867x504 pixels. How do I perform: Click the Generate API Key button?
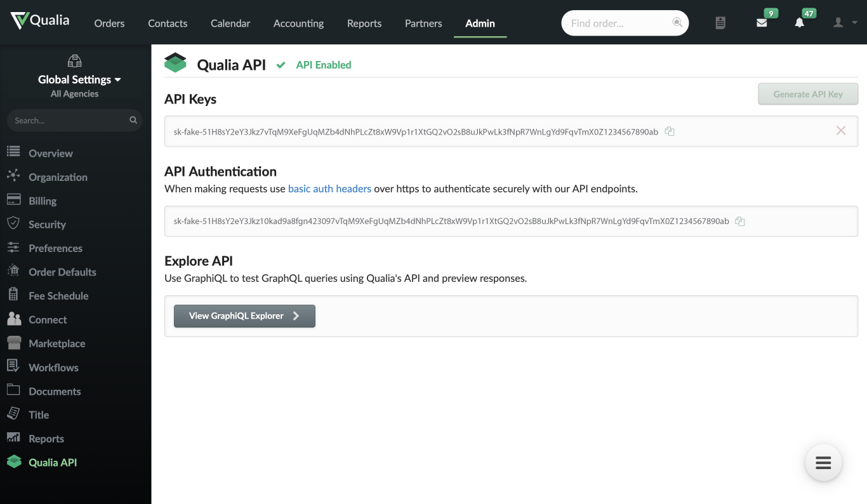(808, 94)
